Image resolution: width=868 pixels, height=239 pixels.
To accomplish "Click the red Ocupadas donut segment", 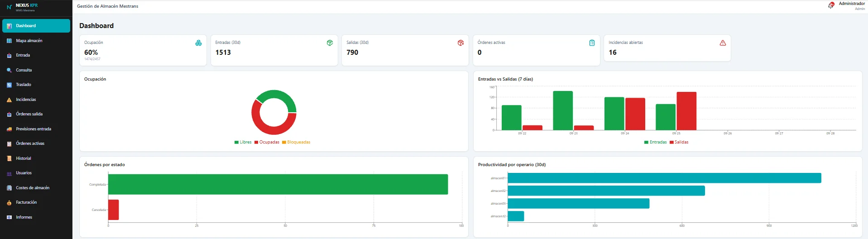I will 267,130.
